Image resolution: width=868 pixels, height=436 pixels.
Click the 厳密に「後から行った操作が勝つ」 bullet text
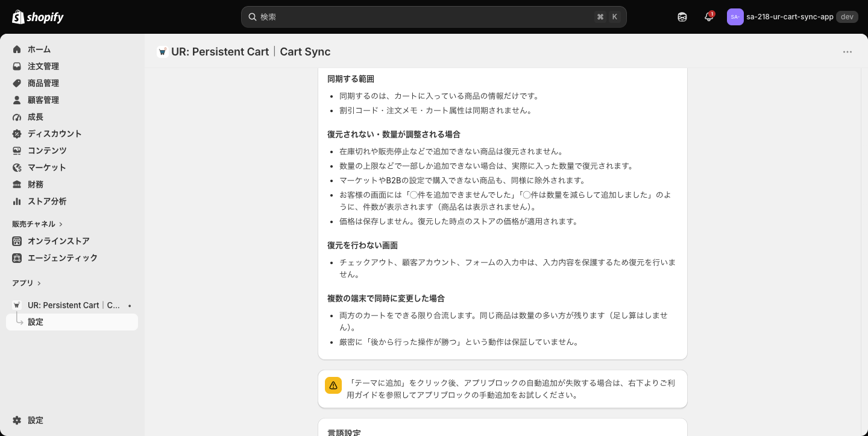click(459, 342)
